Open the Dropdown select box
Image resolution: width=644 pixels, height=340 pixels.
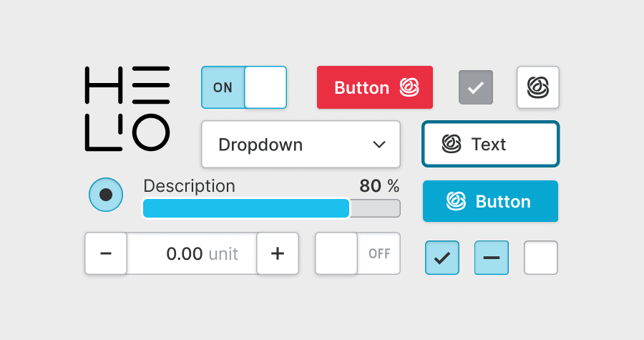coord(301,145)
